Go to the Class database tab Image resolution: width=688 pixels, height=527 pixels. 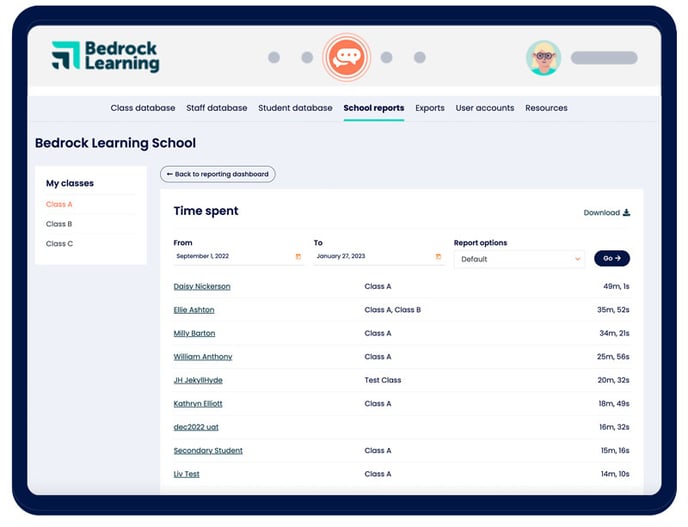[x=142, y=108]
